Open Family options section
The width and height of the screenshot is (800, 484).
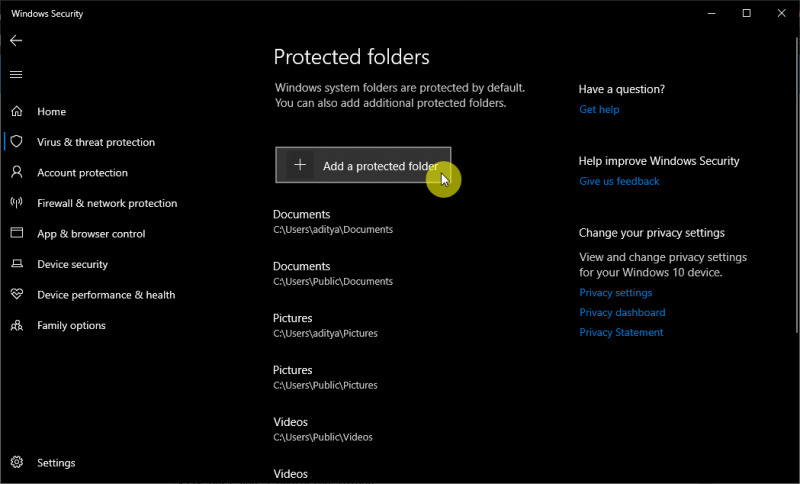click(x=71, y=325)
